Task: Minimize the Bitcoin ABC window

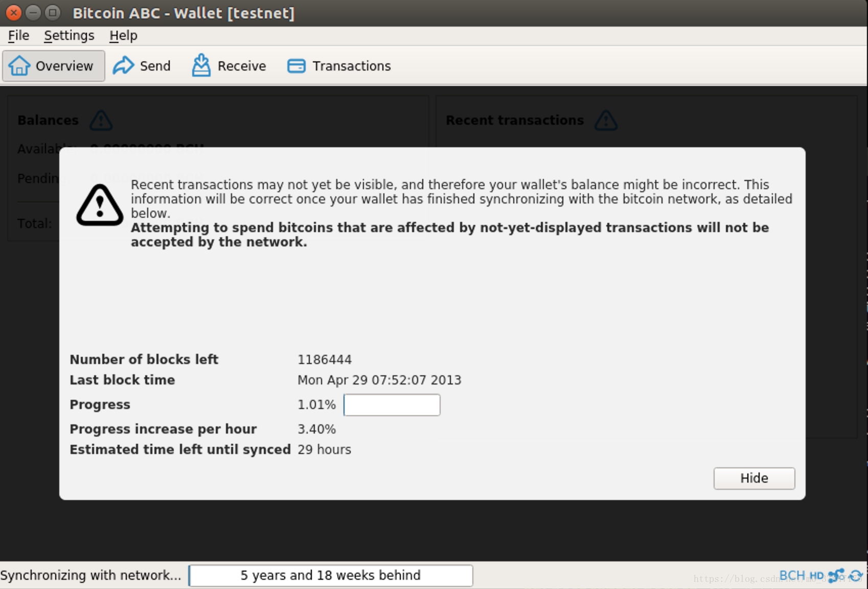Action: 33,13
